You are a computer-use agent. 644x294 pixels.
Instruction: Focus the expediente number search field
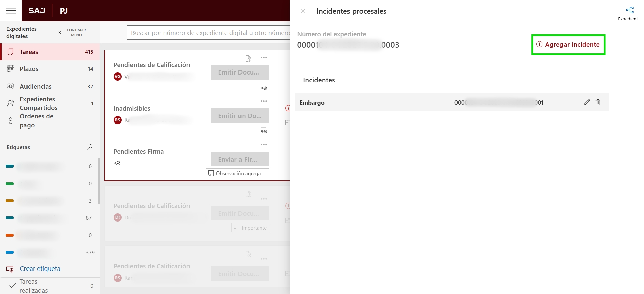(x=208, y=33)
